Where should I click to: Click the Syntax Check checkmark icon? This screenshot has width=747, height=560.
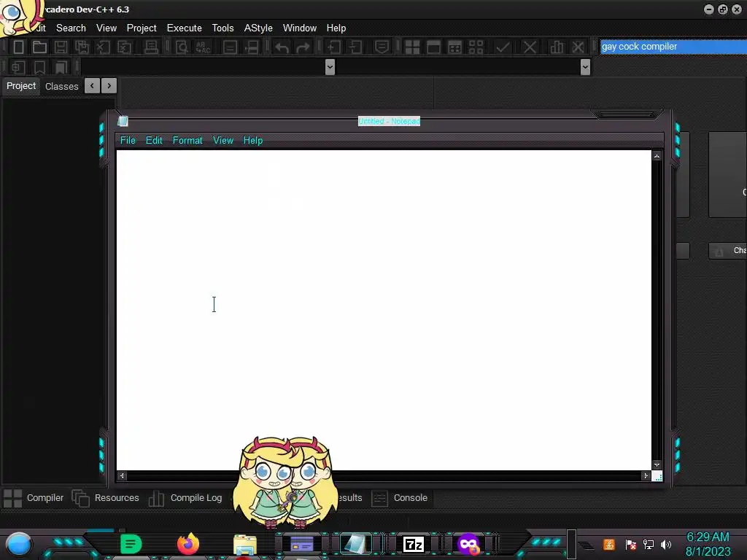(x=503, y=47)
